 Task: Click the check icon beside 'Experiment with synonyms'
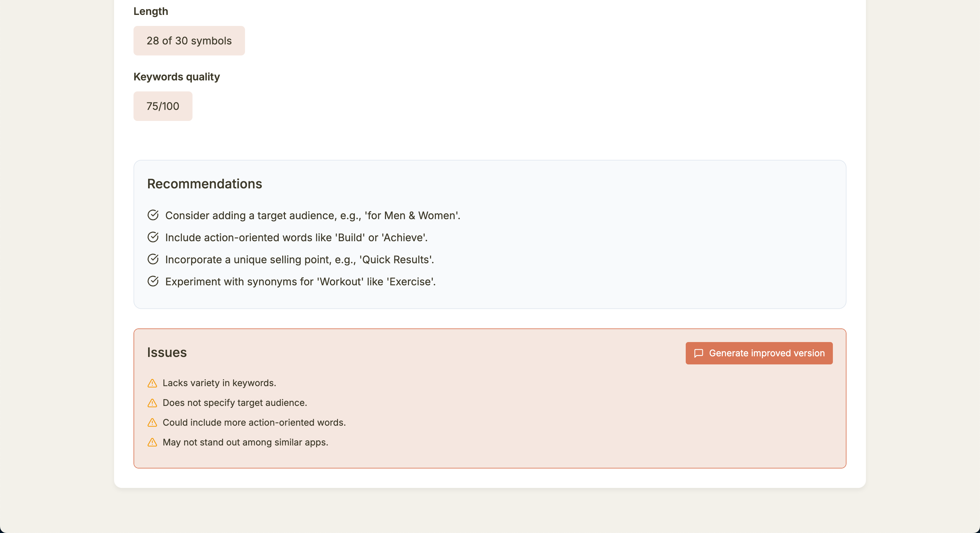click(153, 281)
